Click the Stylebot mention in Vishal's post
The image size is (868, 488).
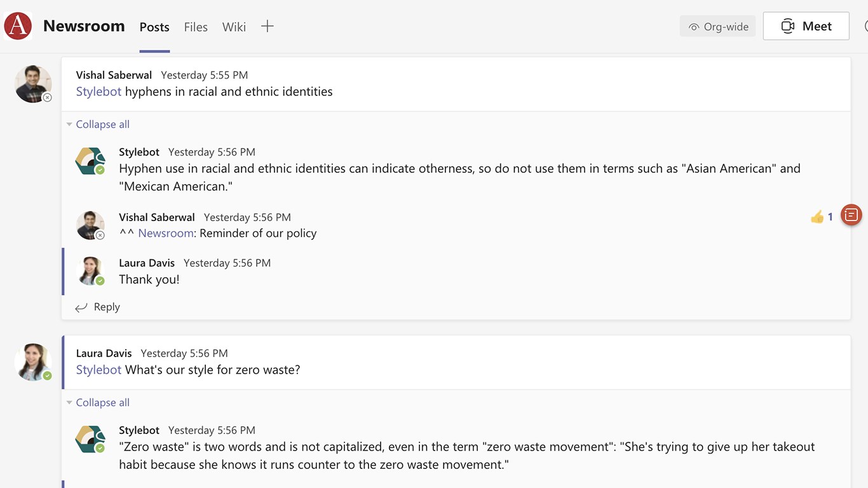pos(98,91)
